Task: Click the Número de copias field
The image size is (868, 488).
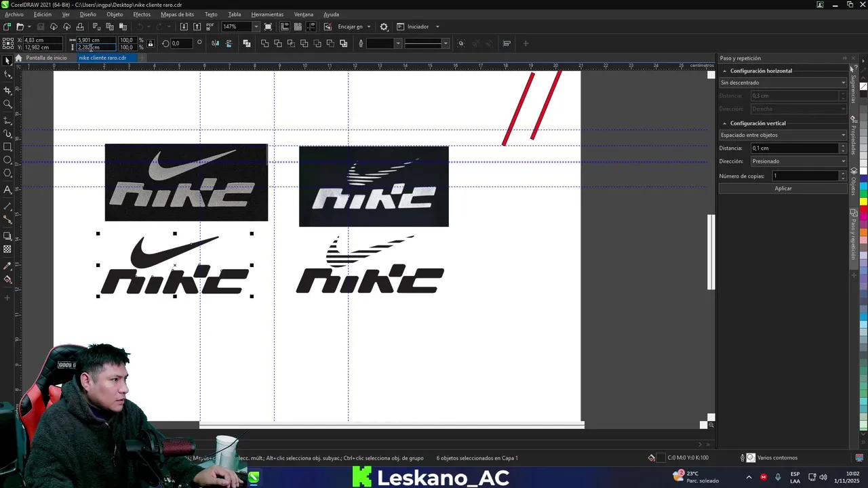Action: click(806, 176)
